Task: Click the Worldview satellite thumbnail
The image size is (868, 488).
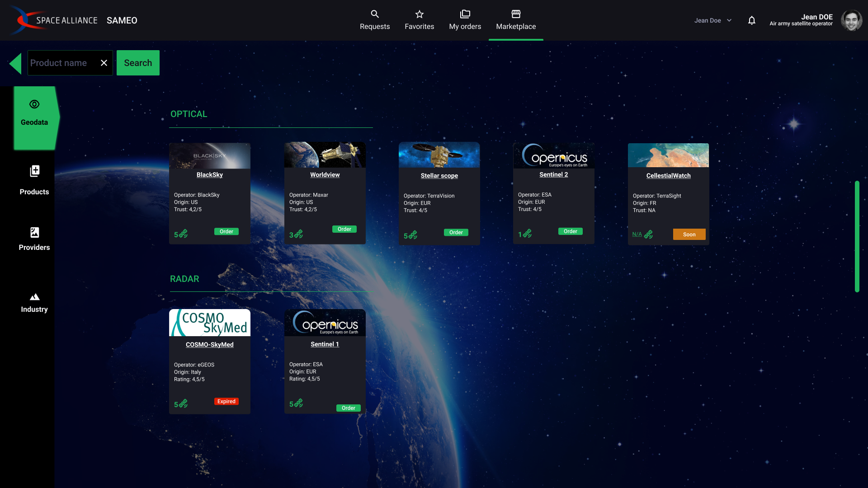Action: (325, 155)
